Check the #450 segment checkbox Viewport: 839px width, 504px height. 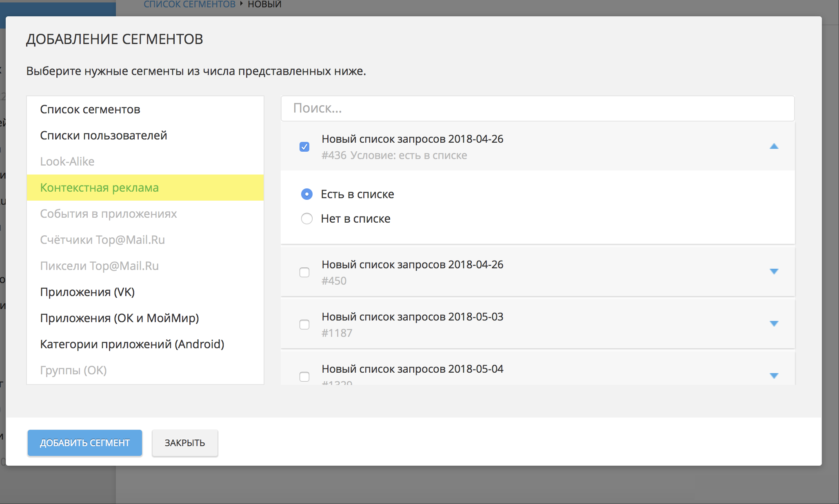point(304,272)
